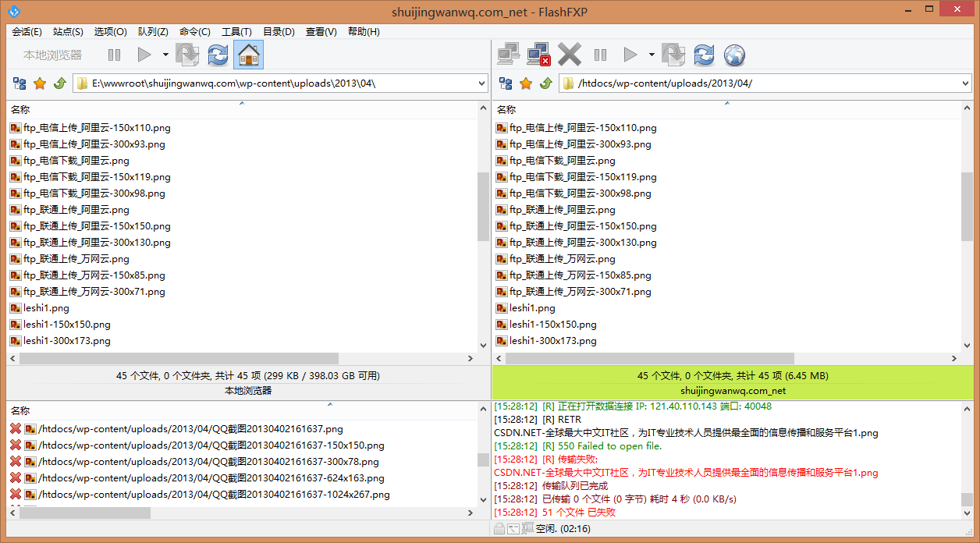Expand the remote path /htdocs dropdown

[x=966, y=83]
